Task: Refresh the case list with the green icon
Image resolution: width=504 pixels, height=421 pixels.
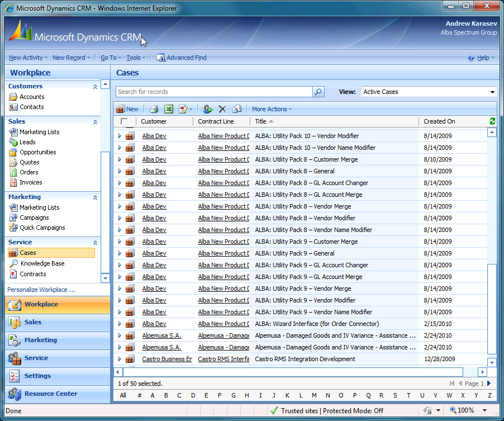Action: click(492, 121)
